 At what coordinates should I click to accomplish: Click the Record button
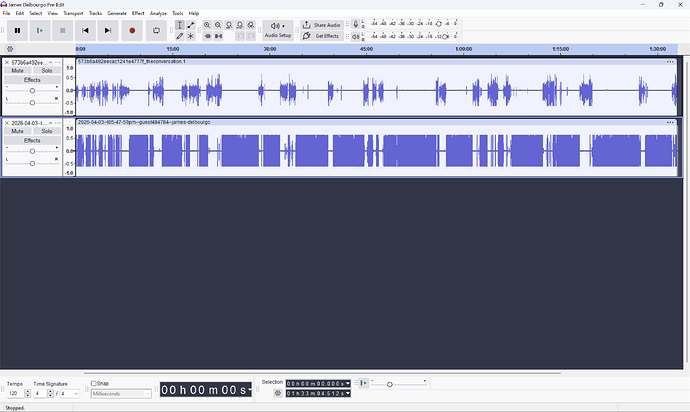coord(131,31)
